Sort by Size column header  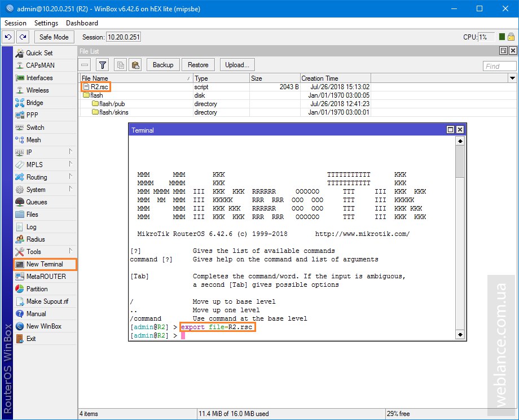275,78
